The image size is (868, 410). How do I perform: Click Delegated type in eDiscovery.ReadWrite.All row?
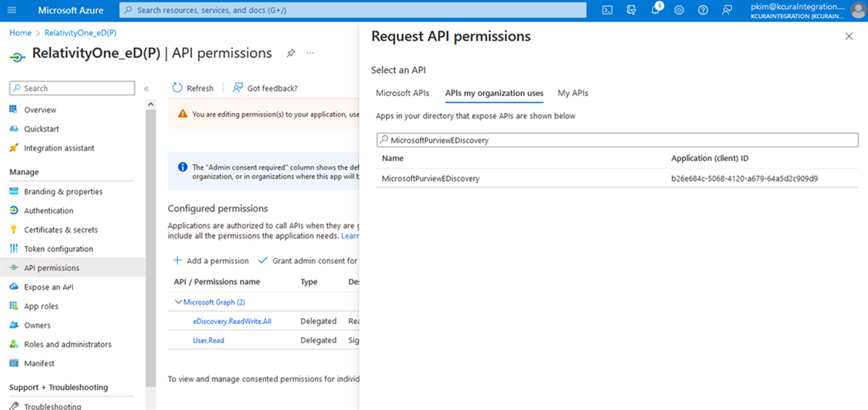tap(318, 321)
